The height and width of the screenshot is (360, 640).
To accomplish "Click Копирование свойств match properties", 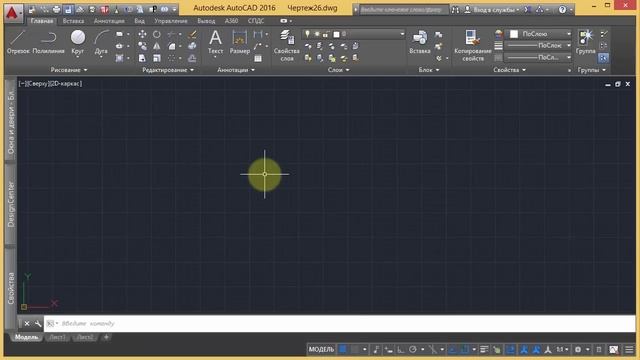I will pyautogui.click(x=473, y=45).
